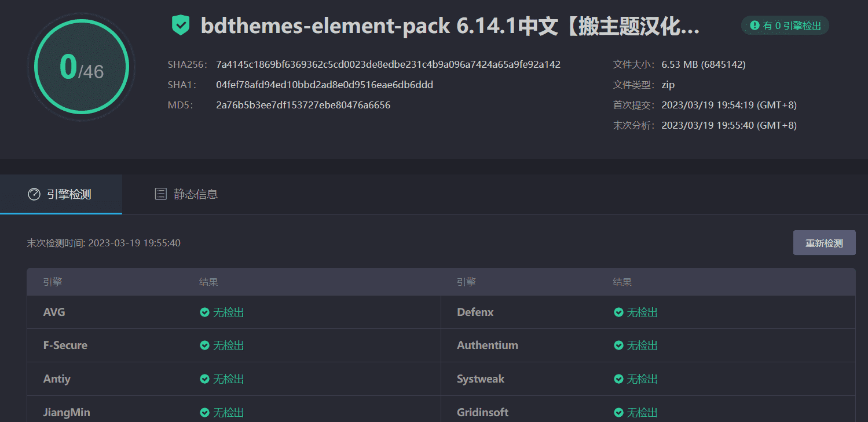Click 无检出 result text for Defenx
The image size is (868, 422).
click(642, 312)
